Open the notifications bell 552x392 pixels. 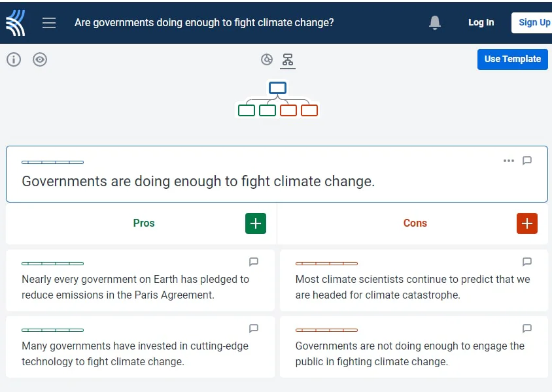pos(435,23)
